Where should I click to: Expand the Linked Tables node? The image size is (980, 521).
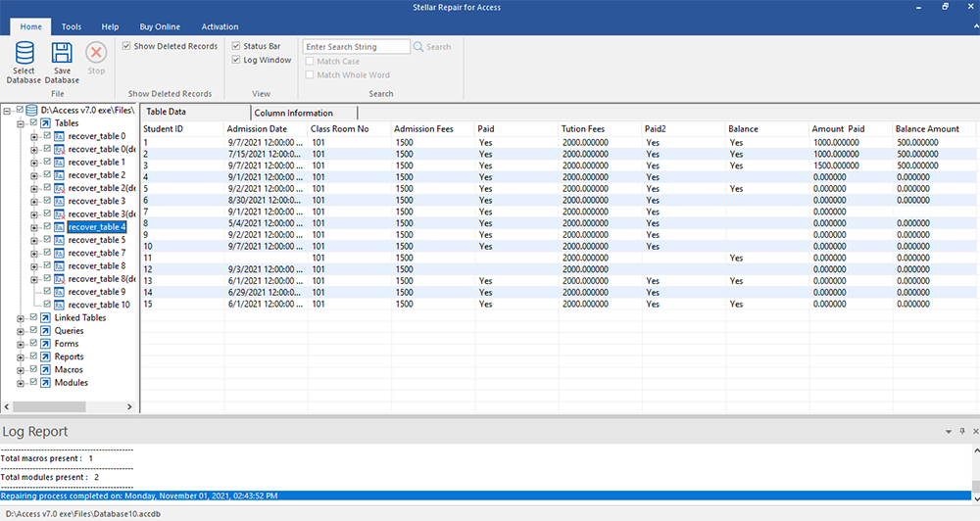click(x=21, y=318)
